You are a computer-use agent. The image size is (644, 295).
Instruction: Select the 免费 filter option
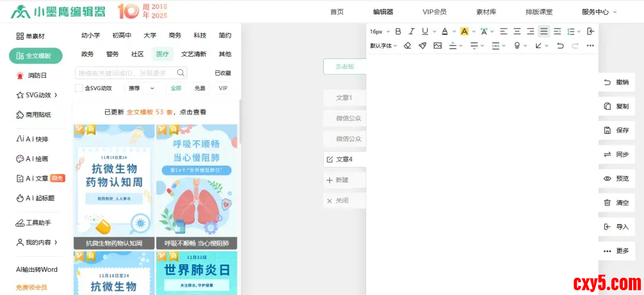coord(200,88)
